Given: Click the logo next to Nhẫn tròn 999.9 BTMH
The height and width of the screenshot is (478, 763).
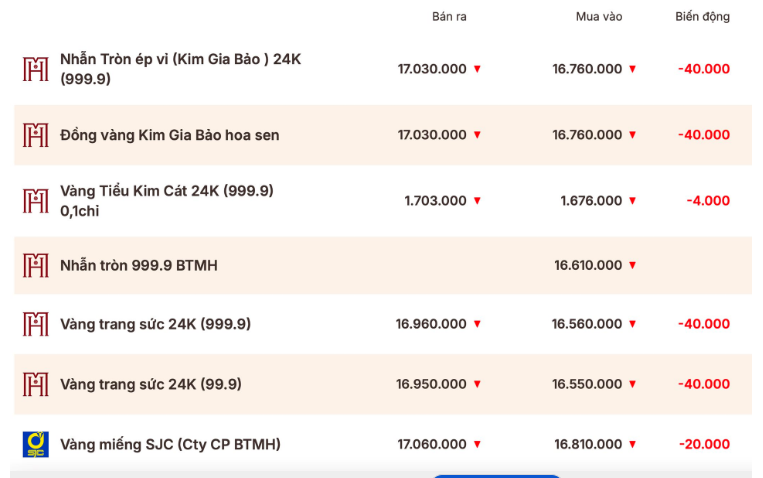Looking at the screenshot, I should tap(36, 265).
